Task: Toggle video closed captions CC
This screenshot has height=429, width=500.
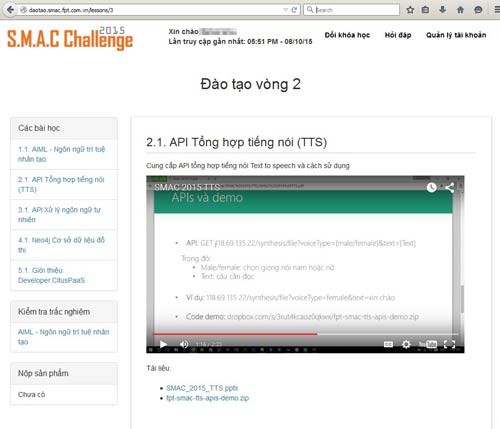Action: [x=388, y=344]
